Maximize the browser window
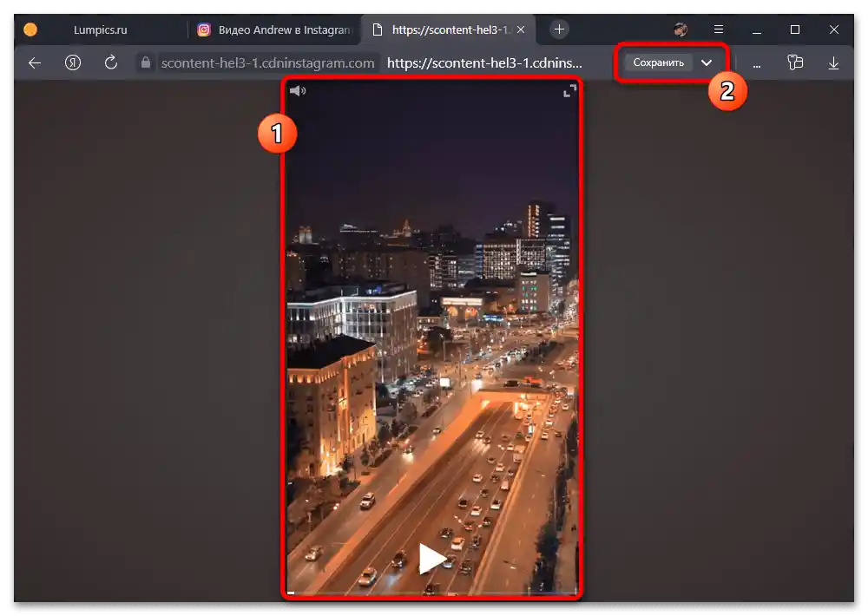The image size is (868, 616). (795, 29)
